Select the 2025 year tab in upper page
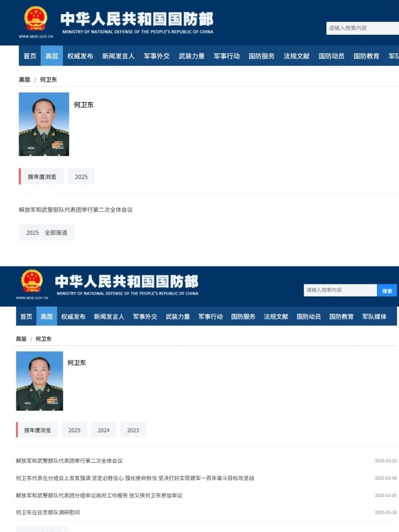This screenshot has width=399, height=532. 81,177
